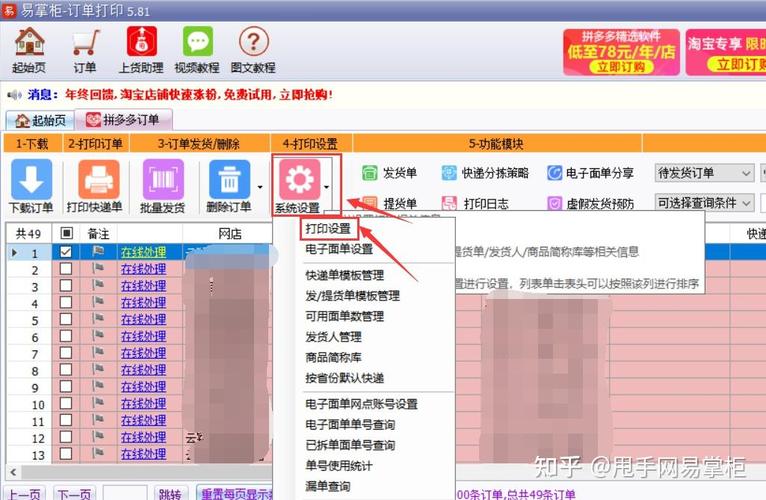
Task: Check the checkbox for row 8
Action: 65,370
